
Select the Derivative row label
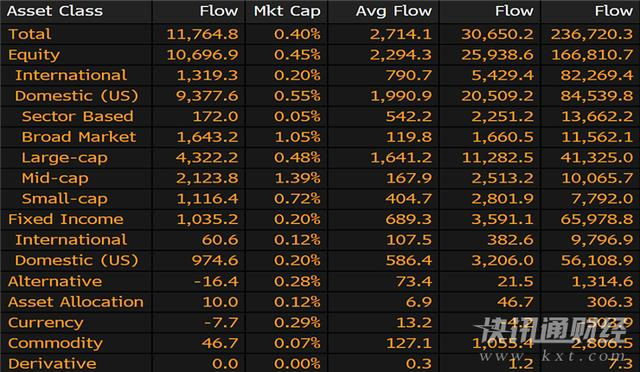52,363
